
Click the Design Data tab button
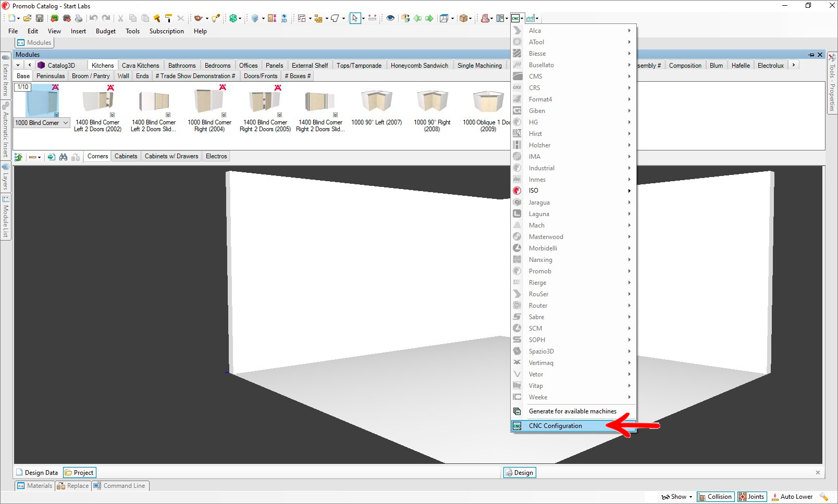click(x=37, y=473)
